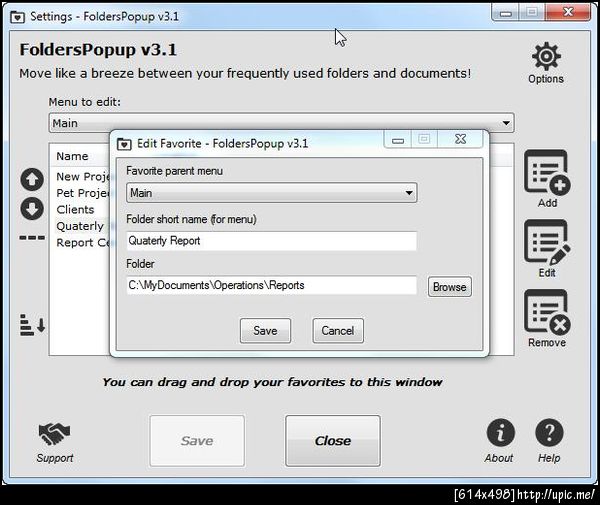Save the edited favorite in dialog
Viewport: 600px width, 505px height.
[x=265, y=331]
